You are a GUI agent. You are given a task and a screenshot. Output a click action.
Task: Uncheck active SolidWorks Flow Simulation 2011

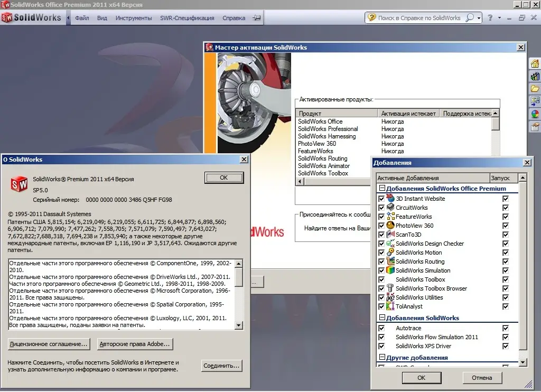pyautogui.click(x=381, y=337)
